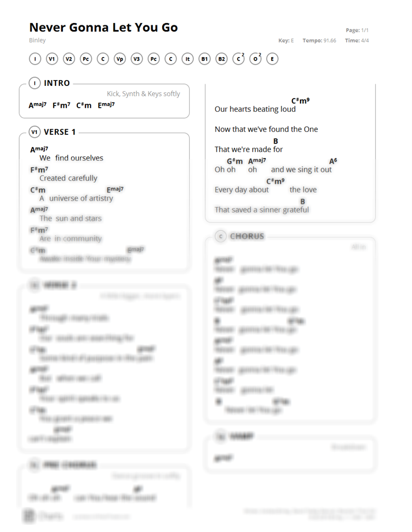Click the note Kick, Synth & Keys softly
Screen dimensions: 412x532
(x=143, y=93)
